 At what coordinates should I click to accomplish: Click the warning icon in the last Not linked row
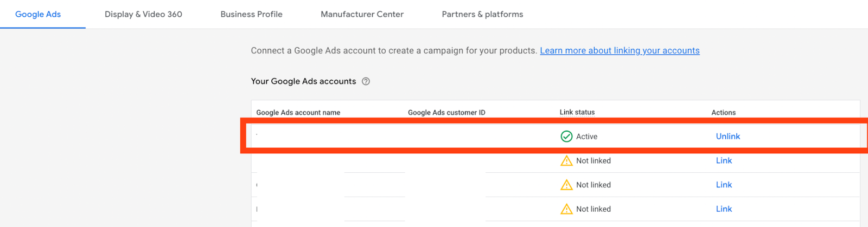pos(566,209)
